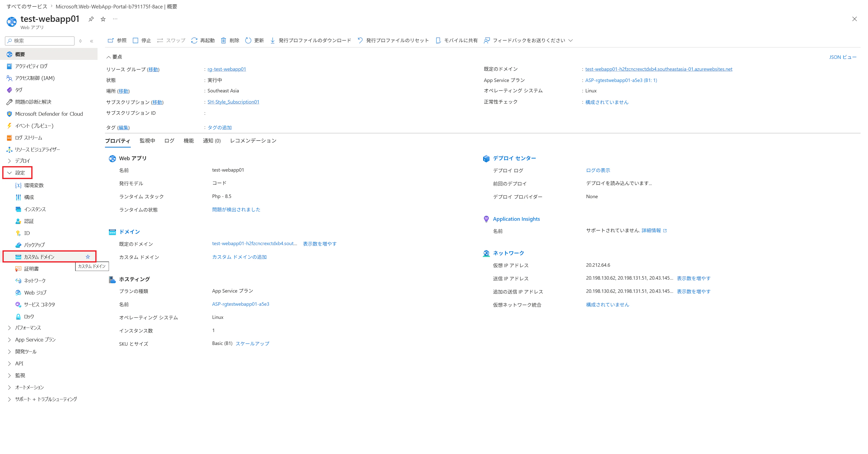Click the 再起動 restart toolbar button
Screen dimensions: 868x454
coord(203,40)
